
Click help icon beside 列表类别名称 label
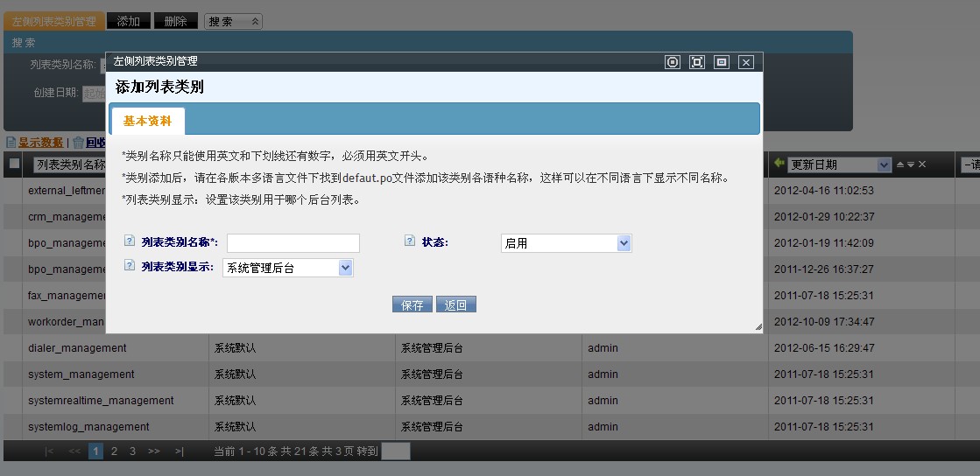pyautogui.click(x=130, y=241)
